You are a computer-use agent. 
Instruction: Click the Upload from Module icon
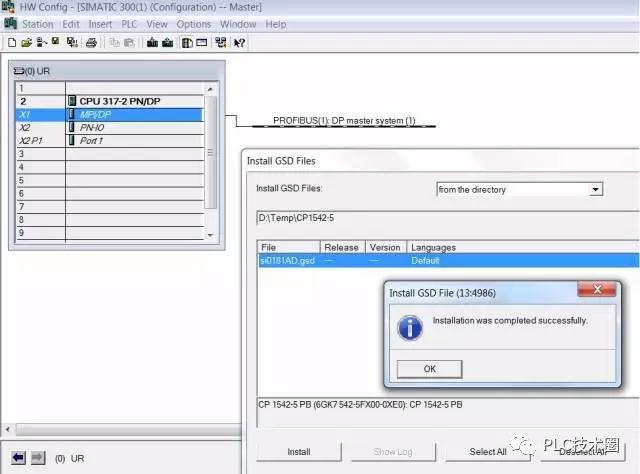167,42
